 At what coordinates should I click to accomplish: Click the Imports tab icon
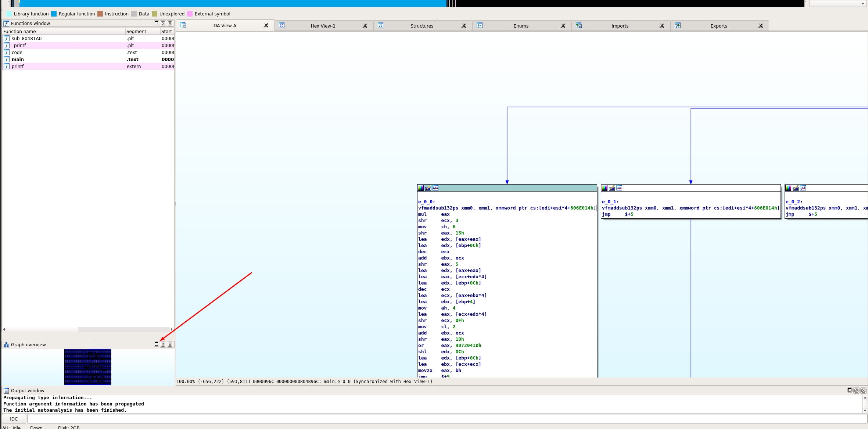pyautogui.click(x=579, y=26)
